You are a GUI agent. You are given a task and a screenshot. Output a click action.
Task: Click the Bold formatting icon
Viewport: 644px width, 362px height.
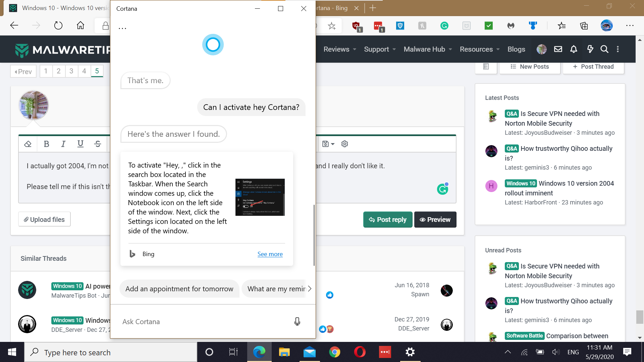pyautogui.click(x=47, y=144)
